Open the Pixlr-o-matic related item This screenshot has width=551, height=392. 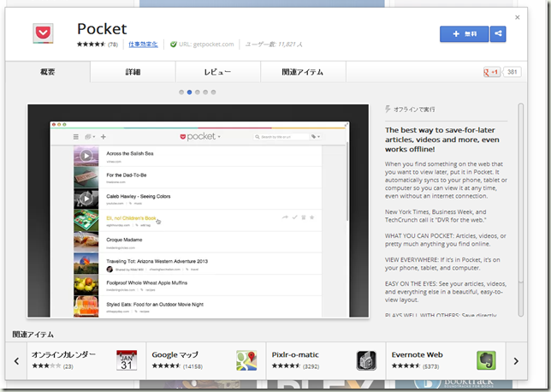pos(326,360)
